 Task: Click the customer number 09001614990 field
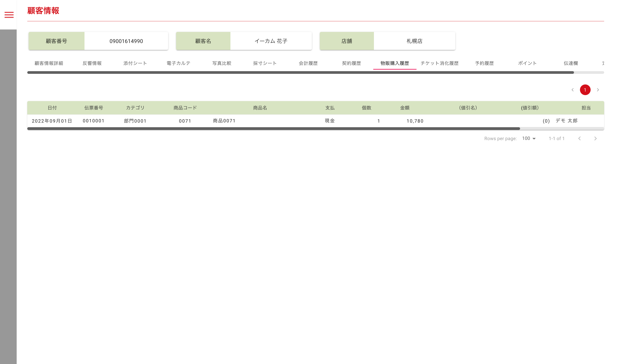coord(126,41)
